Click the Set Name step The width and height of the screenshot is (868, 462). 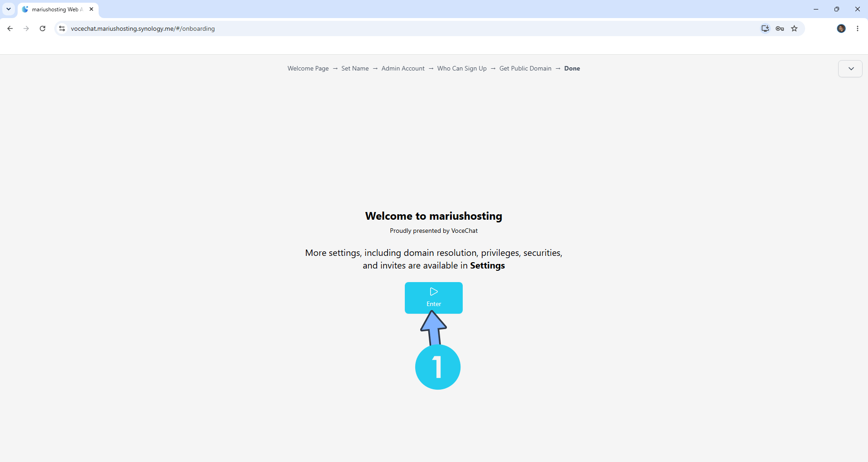355,68
